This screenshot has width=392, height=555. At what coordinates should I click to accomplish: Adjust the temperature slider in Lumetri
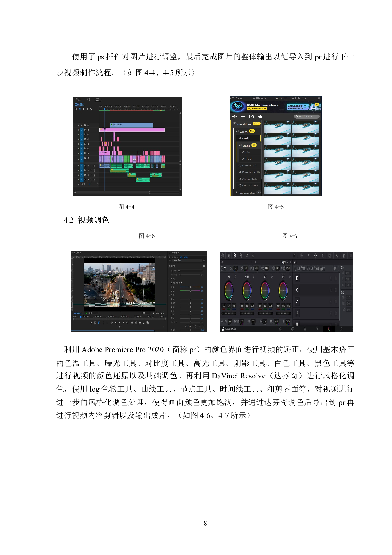(190, 287)
